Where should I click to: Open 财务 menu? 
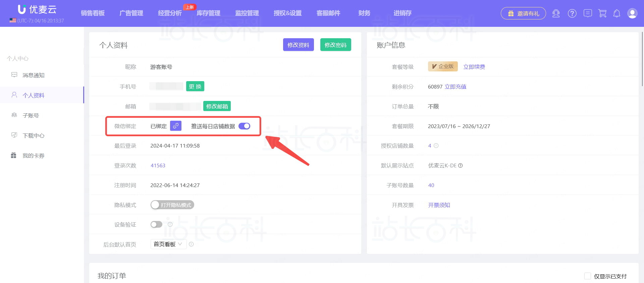point(364,13)
